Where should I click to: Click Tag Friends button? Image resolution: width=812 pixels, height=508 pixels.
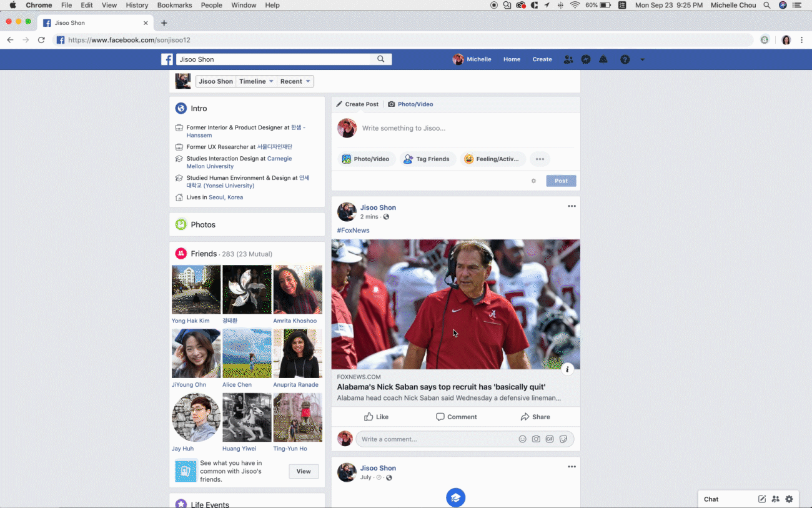pos(427,159)
